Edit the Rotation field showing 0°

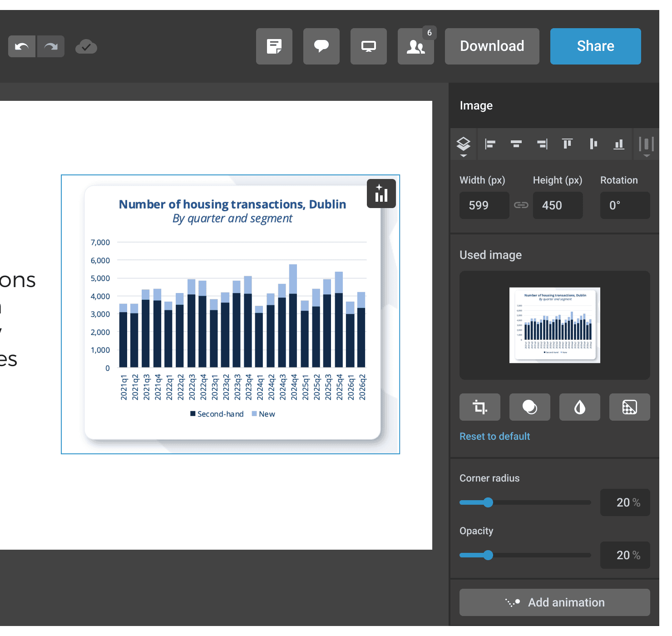pos(625,205)
